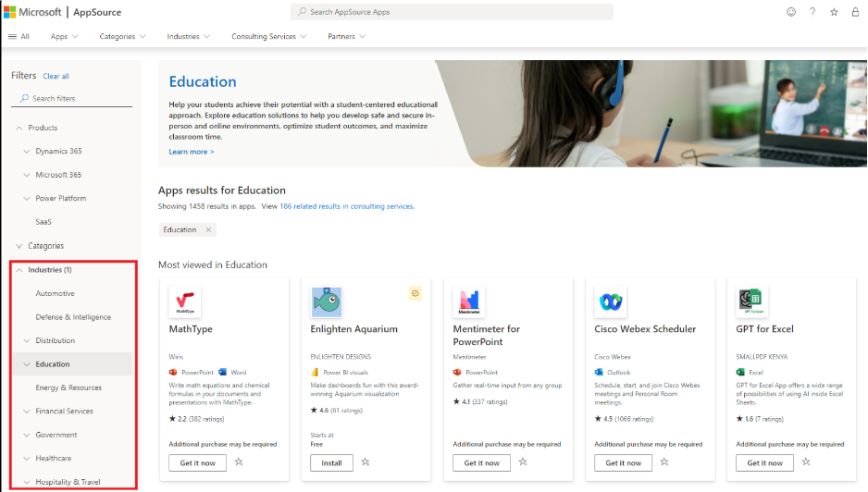Expand the Healthcare industry filter
This screenshot has width=868, height=492.
click(x=27, y=458)
